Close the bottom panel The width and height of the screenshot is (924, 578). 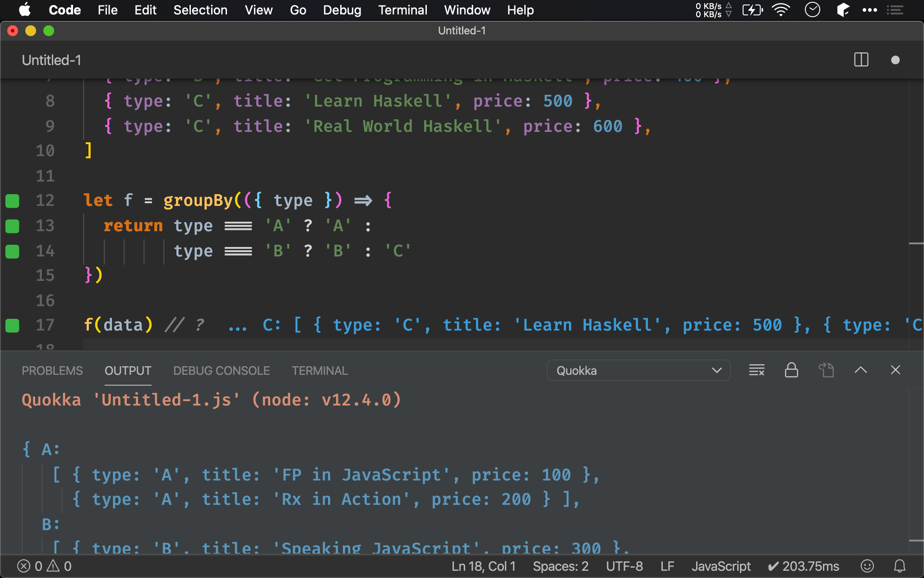click(x=896, y=370)
